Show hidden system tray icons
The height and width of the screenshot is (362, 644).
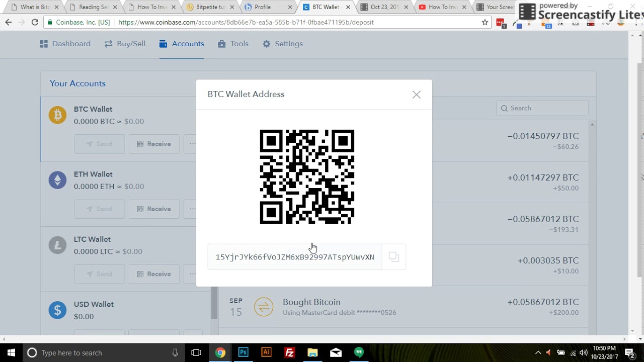(538, 352)
